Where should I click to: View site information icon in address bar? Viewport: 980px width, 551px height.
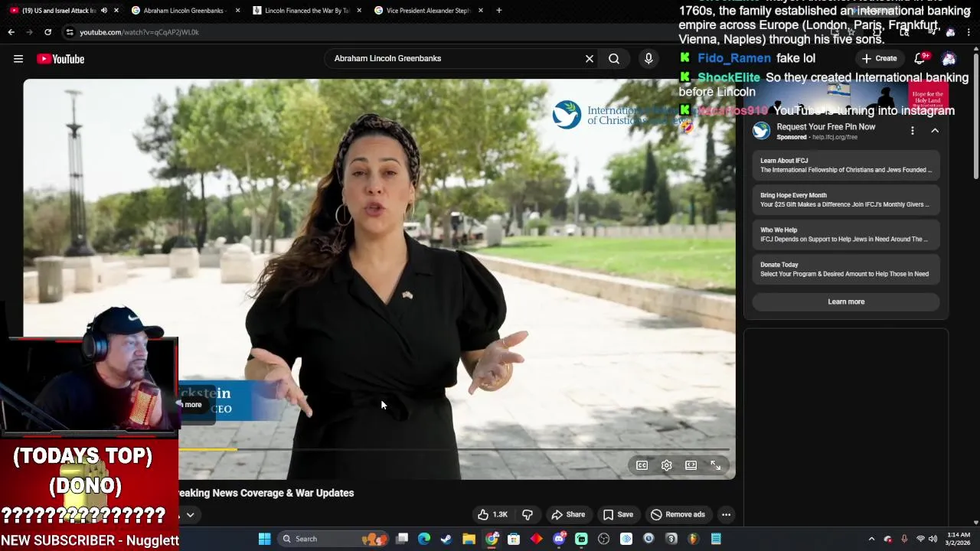click(x=70, y=32)
